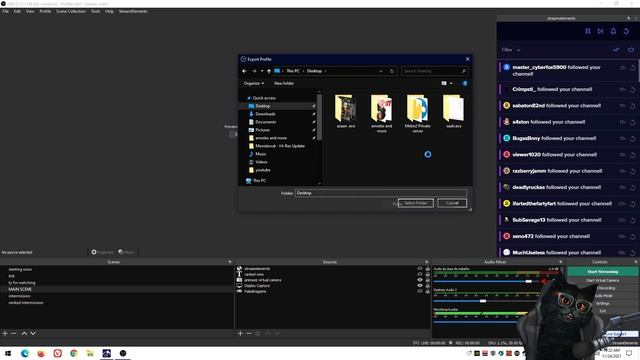
Task: Open the Filter dropdown in StreamElements feed
Action: (x=511, y=50)
